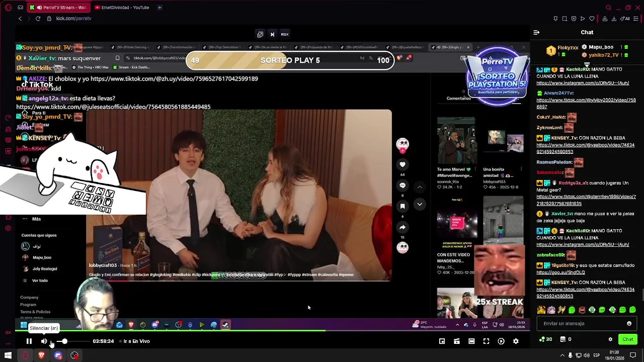Open the gifts counter showing 0

coord(566,339)
